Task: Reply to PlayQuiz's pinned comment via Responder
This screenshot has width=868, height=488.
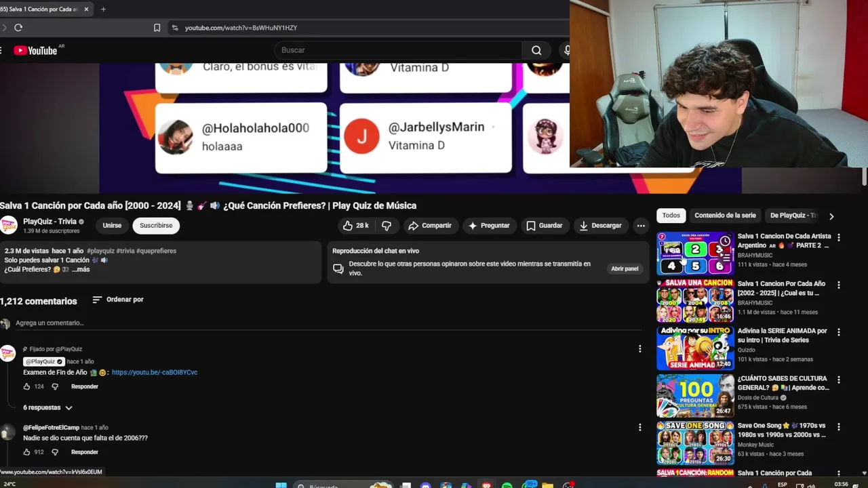Action: [85, 386]
